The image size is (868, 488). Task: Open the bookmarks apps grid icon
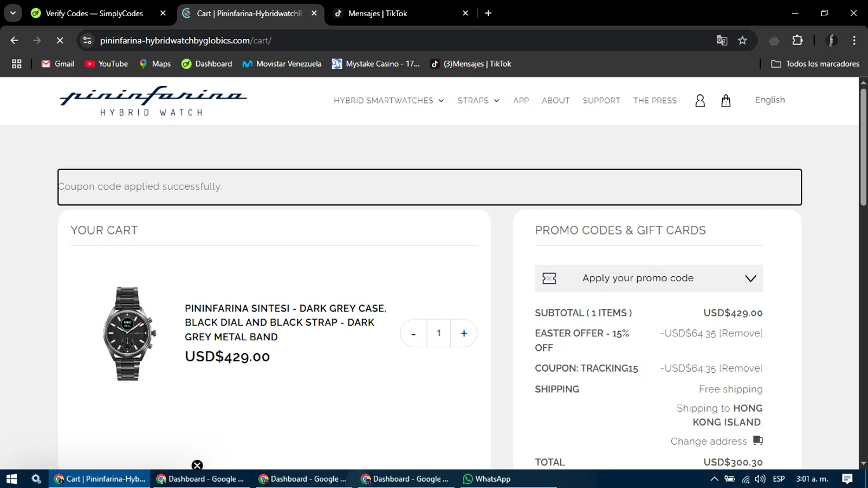(x=17, y=64)
